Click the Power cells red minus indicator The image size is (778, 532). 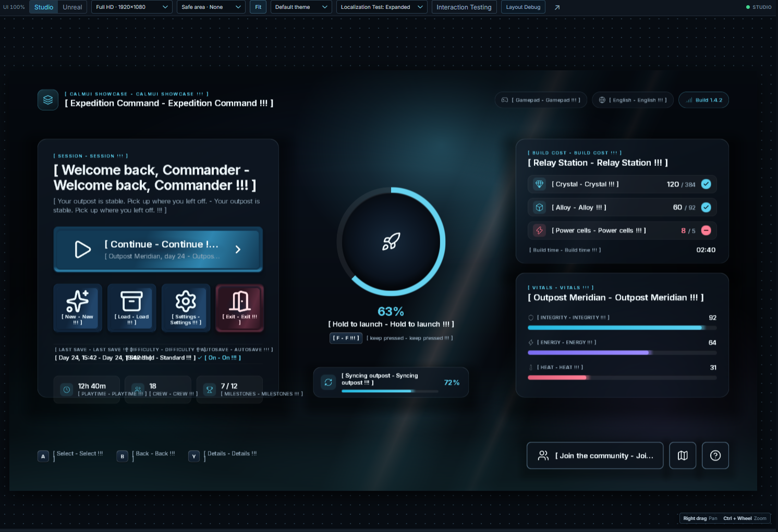[706, 230]
